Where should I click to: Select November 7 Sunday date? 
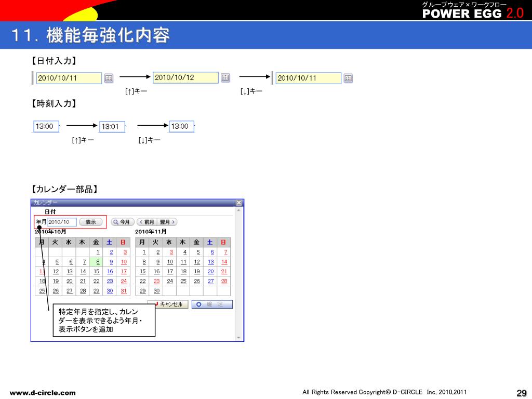[x=225, y=252]
